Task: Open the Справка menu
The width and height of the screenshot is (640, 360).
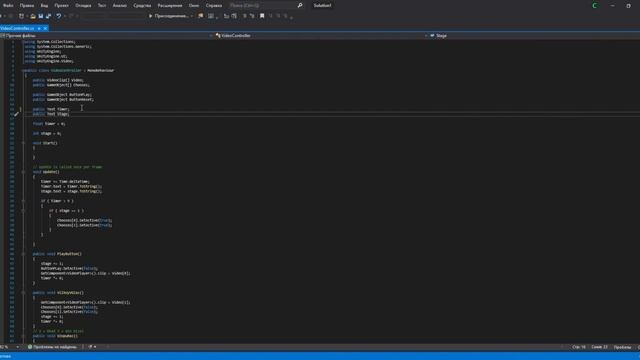Action: tap(214, 6)
